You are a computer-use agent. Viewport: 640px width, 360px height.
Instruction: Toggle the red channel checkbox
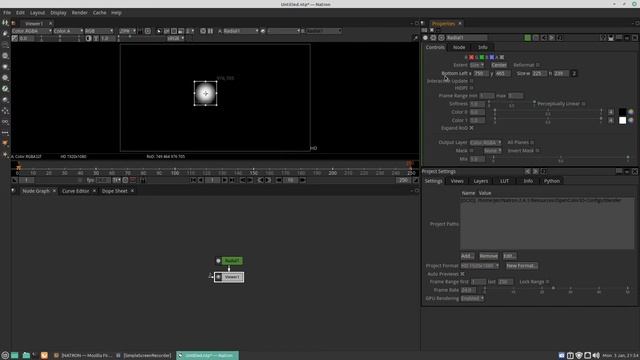471,58
